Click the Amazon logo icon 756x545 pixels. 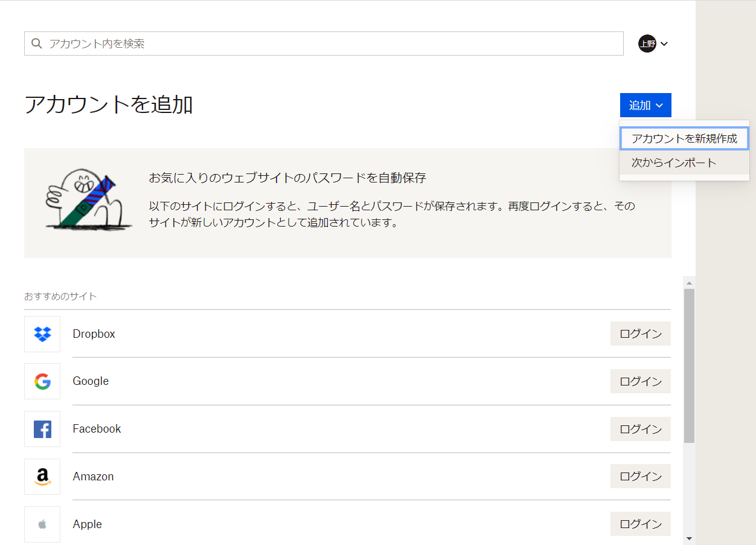point(42,477)
